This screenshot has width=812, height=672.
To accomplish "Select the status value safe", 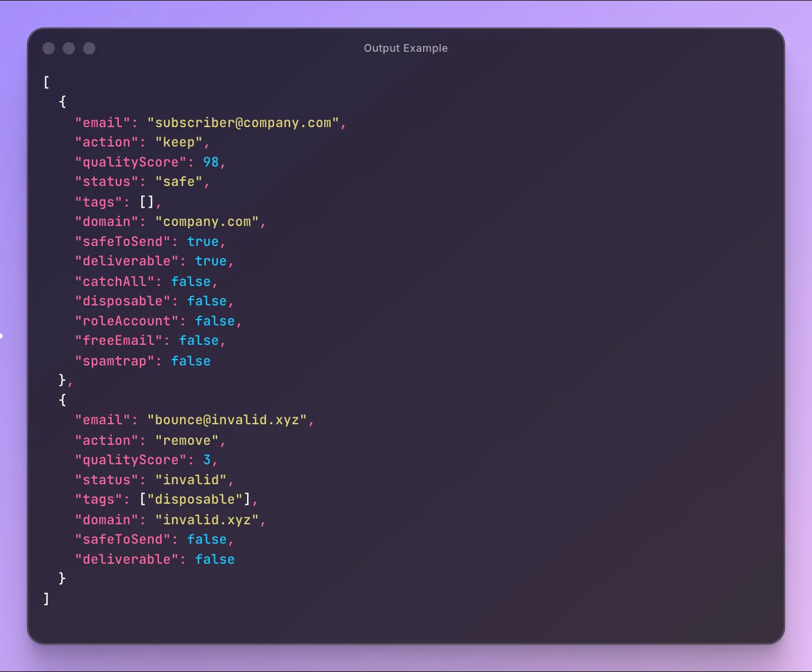I will tap(181, 182).
